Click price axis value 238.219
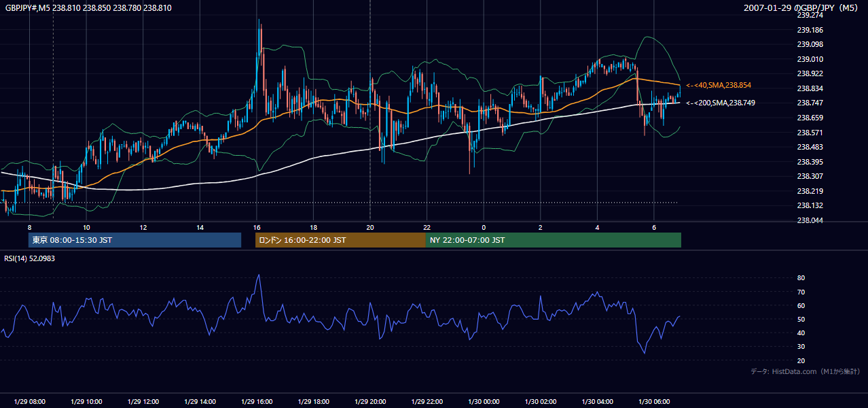This screenshot has height=408, width=868. click(x=810, y=191)
